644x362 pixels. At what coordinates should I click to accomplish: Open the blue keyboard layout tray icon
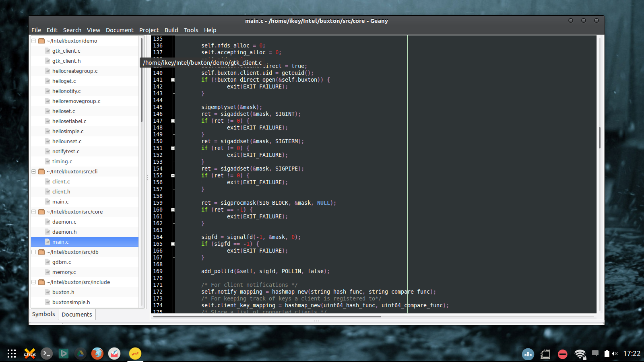528,354
